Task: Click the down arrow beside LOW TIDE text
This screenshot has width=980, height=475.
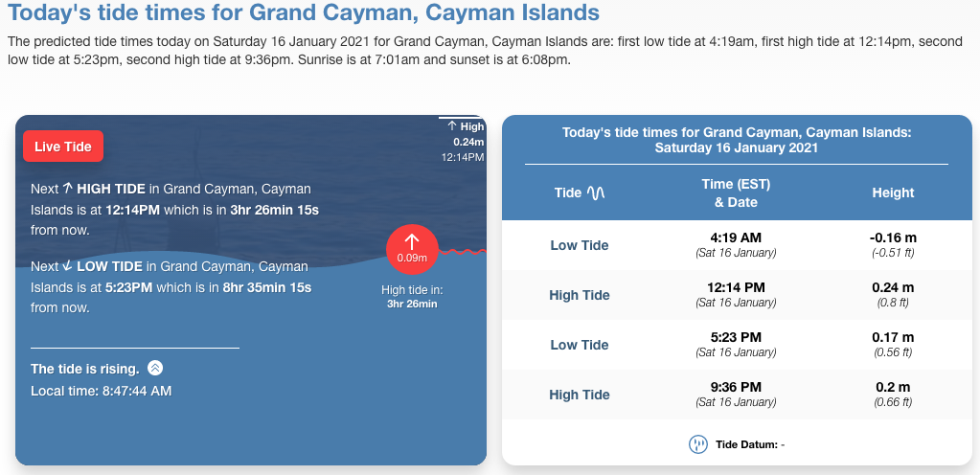Action: click(67, 266)
